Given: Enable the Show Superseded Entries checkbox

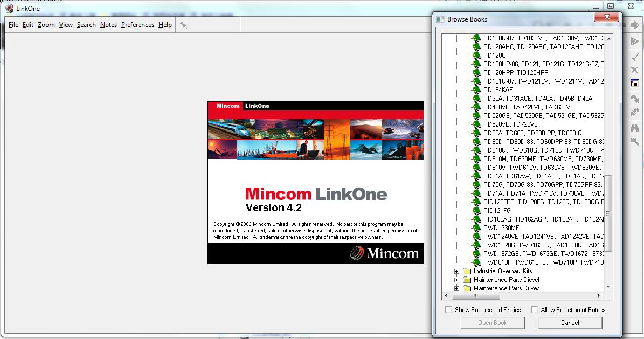Looking at the screenshot, I should pyautogui.click(x=448, y=309).
